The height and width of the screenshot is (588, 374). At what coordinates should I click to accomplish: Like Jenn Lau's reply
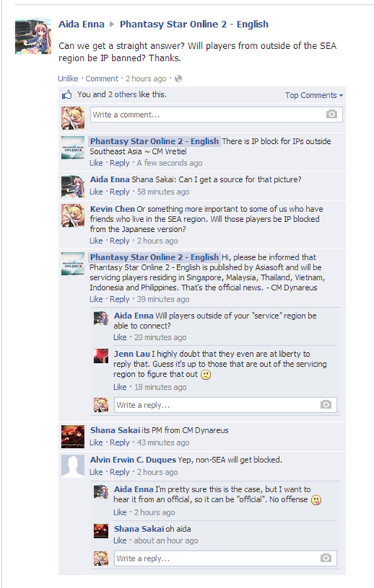pos(120,387)
